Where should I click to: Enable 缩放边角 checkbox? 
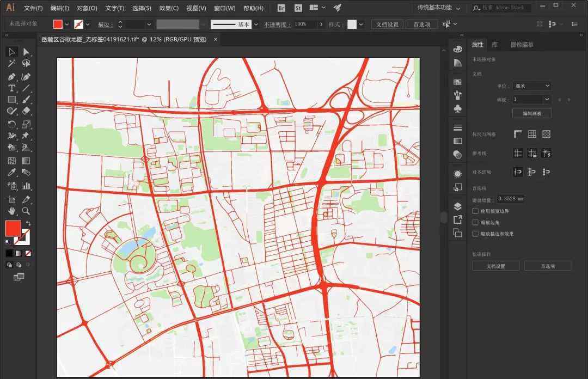pyautogui.click(x=475, y=222)
